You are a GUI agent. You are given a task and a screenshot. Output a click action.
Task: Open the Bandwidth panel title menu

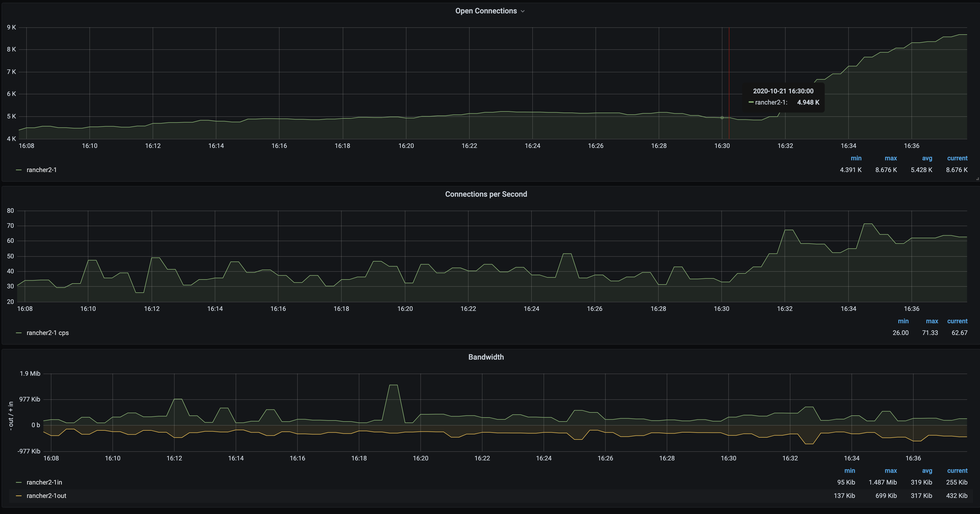(x=486, y=357)
